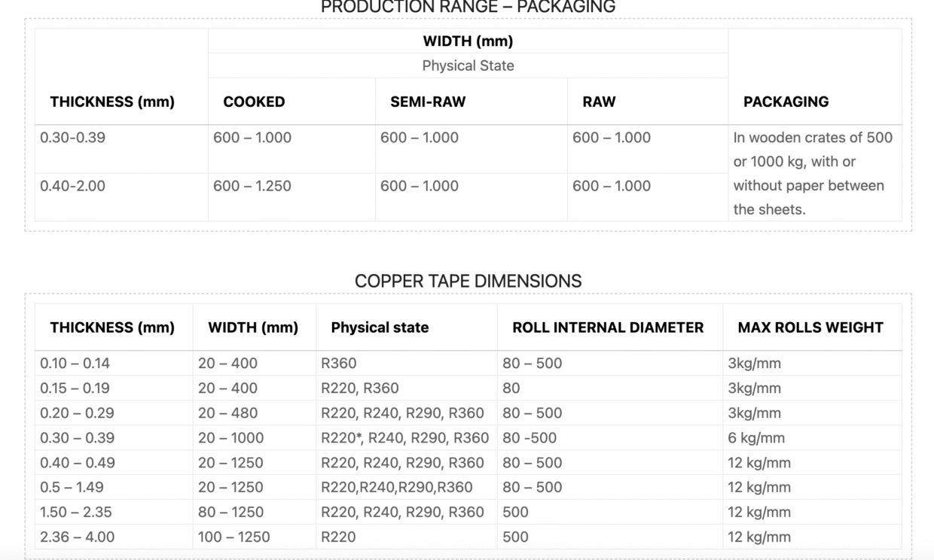Click the Physical state column header
This screenshot has height=560, width=934.
pyautogui.click(x=380, y=327)
